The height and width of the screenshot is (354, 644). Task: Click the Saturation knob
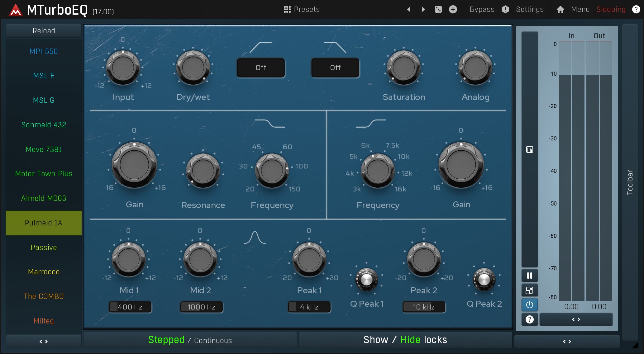pos(403,68)
